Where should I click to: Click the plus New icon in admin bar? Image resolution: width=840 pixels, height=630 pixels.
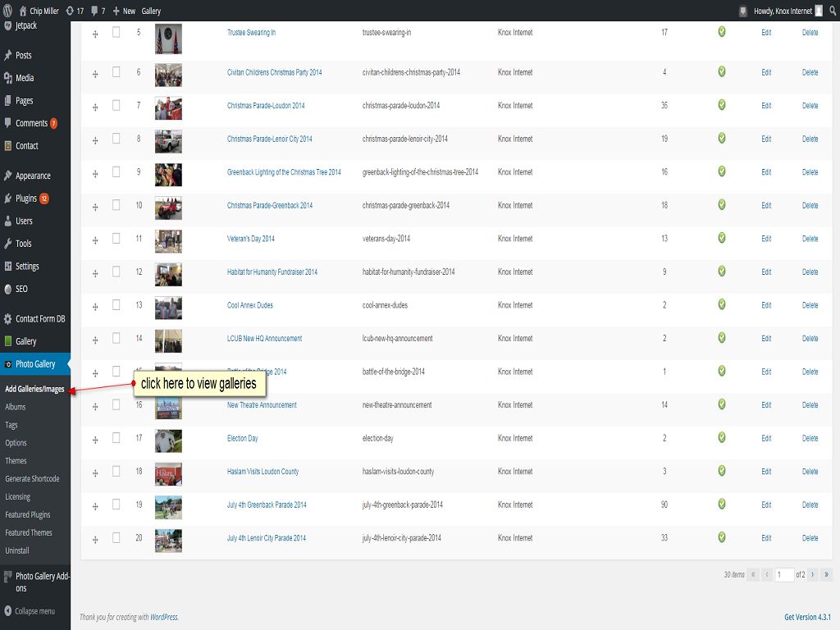pyautogui.click(x=116, y=11)
